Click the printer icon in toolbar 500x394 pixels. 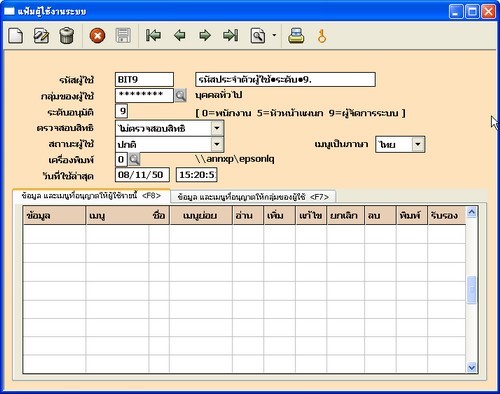[296, 35]
